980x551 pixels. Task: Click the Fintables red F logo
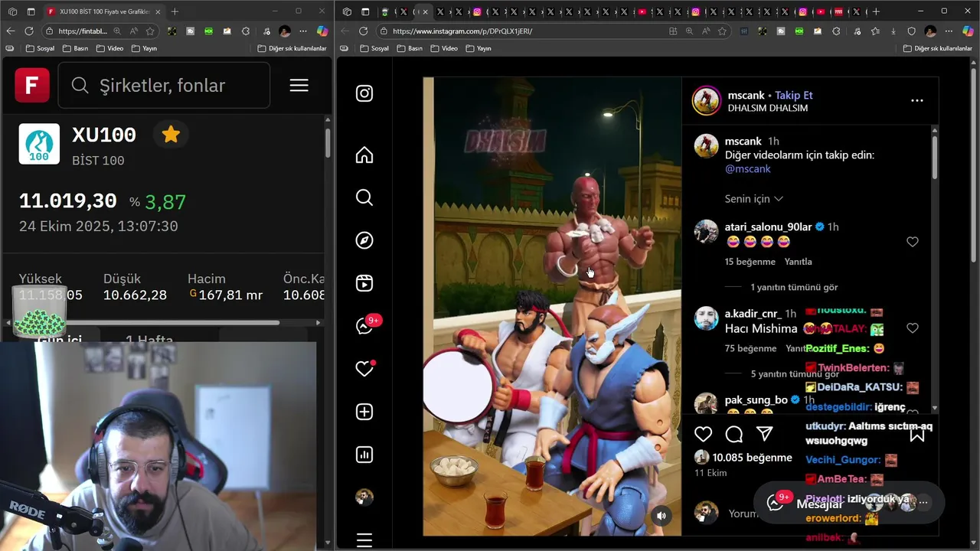click(32, 85)
